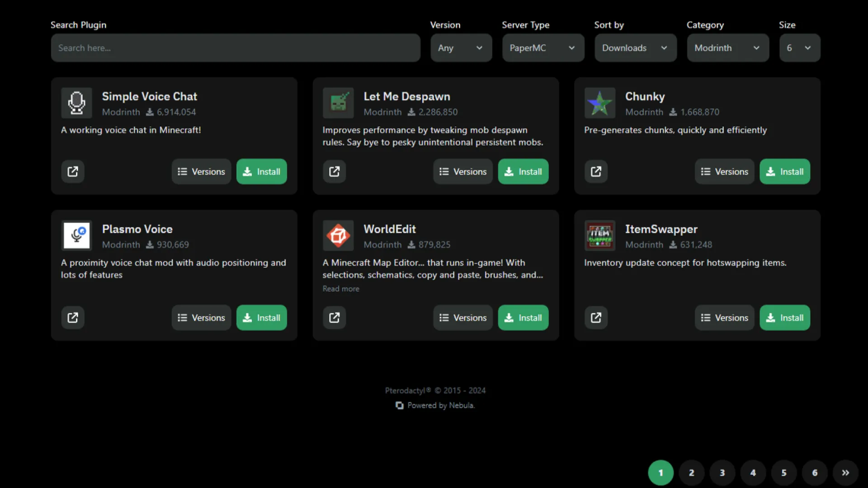Expand the Version dropdown
This screenshot has width=868, height=488.
(461, 48)
